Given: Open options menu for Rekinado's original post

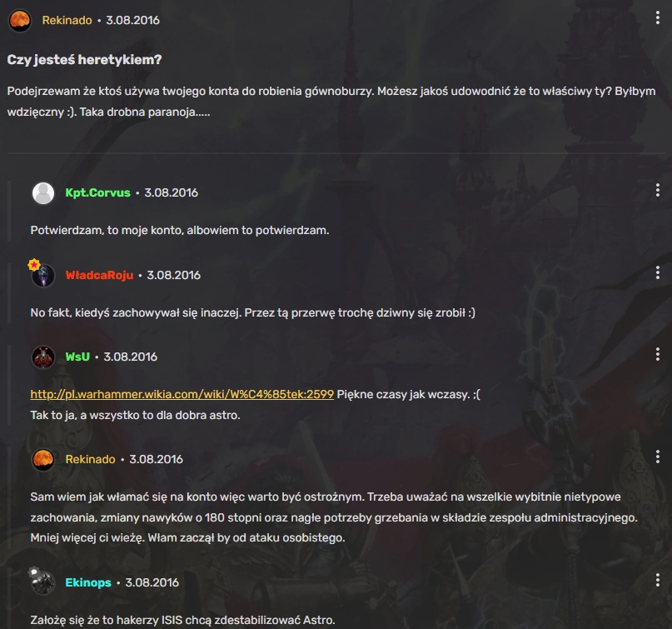Looking at the screenshot, I should click(x=658, y=17).
